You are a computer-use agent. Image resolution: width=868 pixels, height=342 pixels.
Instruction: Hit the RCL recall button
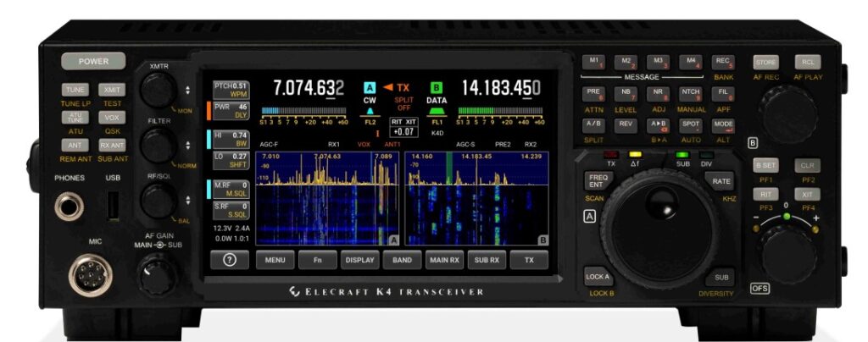(807, 62)
